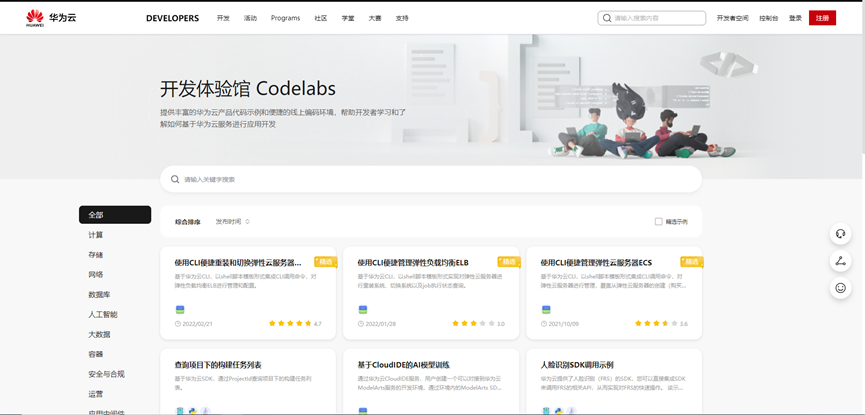Image resolution: width=865 pixels, height=415 pixels.
Task: Click the 3.6 star rating
Action: tap(661, 323)
